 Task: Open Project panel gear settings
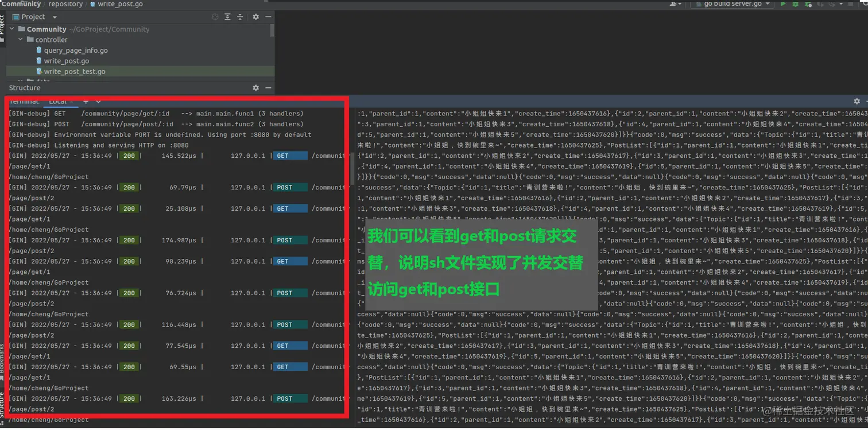[x=256, y=17]
